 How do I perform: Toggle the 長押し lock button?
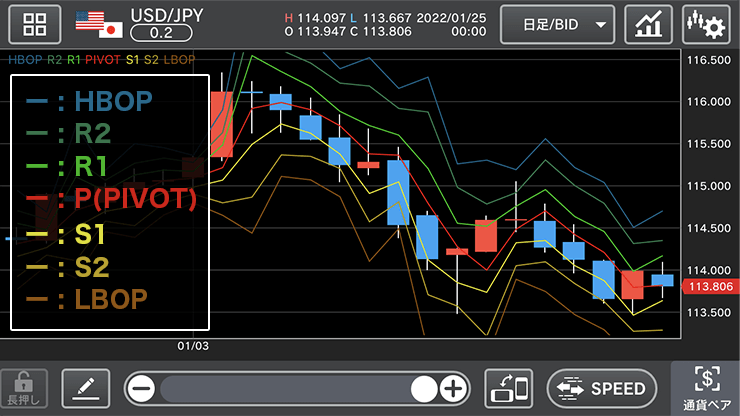pyautogui.click(x=23, y=388)
